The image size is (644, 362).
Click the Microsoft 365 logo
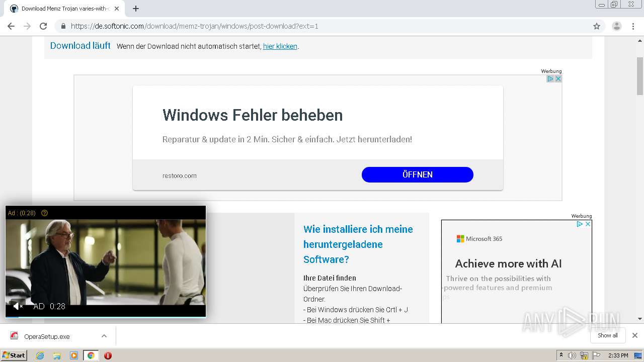[479, 239]
